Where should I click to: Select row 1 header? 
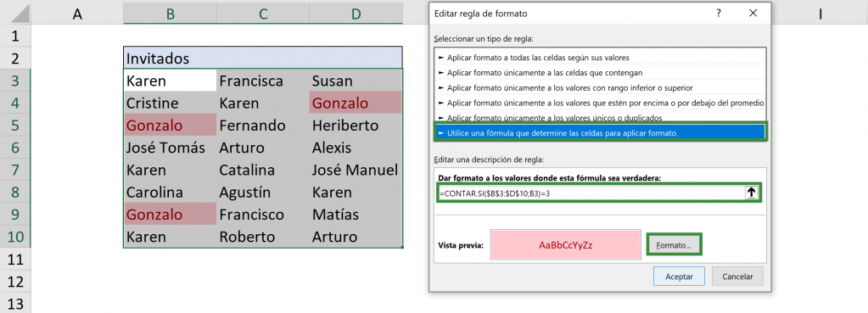[x=15, y=36]
